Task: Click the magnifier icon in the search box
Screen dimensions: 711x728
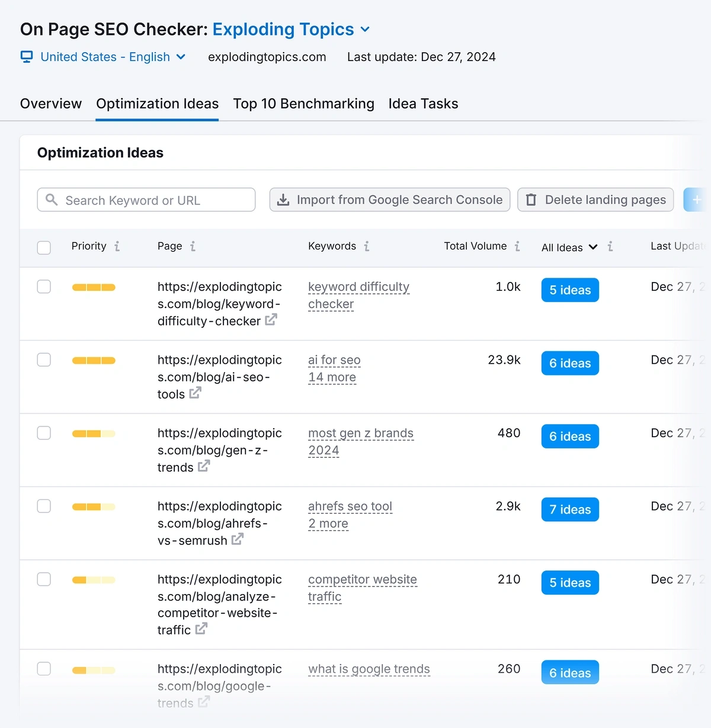Action: pyautogui.click(x=52, y=200)
